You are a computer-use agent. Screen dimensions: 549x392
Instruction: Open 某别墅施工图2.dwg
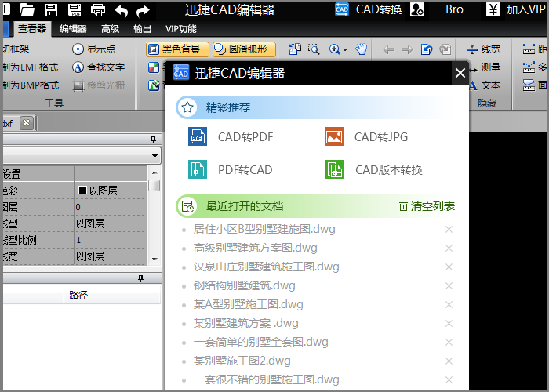click(x=242, y=361)
